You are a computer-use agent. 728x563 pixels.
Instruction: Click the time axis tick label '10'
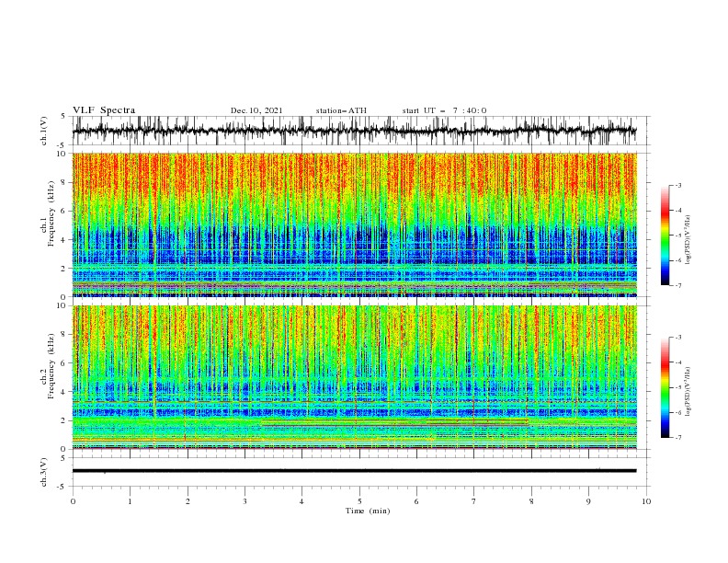(x=646, y=501)
